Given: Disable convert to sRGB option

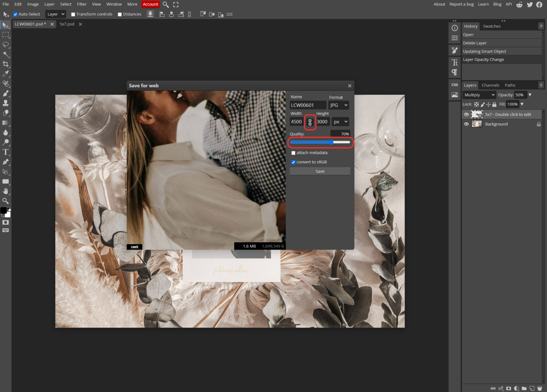Looking at the screenshot, I should click(x=293, y=162).
